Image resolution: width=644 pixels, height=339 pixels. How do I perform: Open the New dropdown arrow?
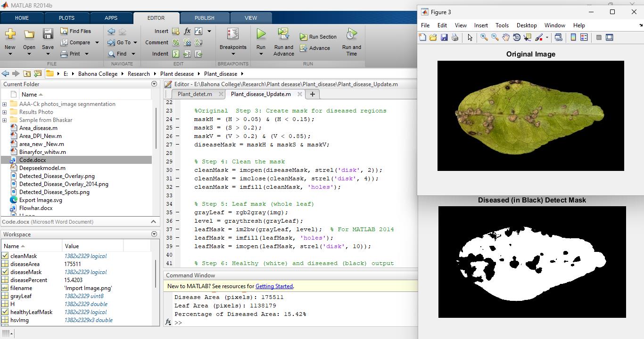[10, 54]
